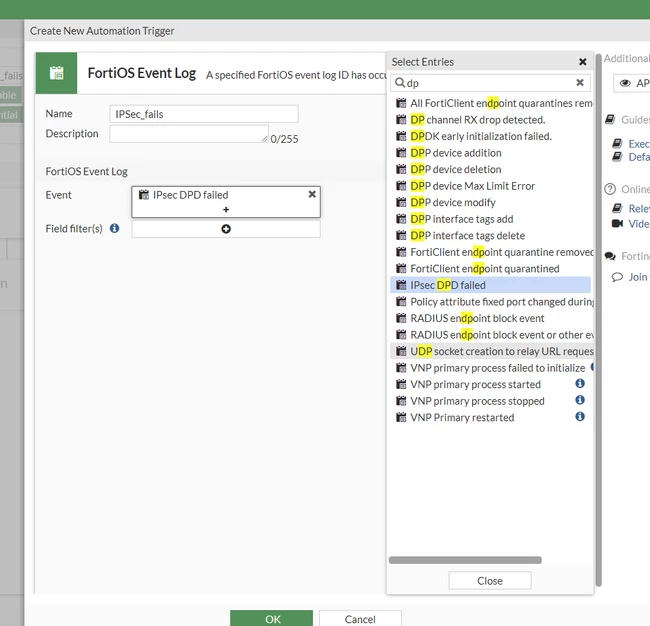Image resolution: width=650 pixels, height=626 pixels.
Task: Remove the IPsec DPD failed event entry
Action: pos(312,194)
